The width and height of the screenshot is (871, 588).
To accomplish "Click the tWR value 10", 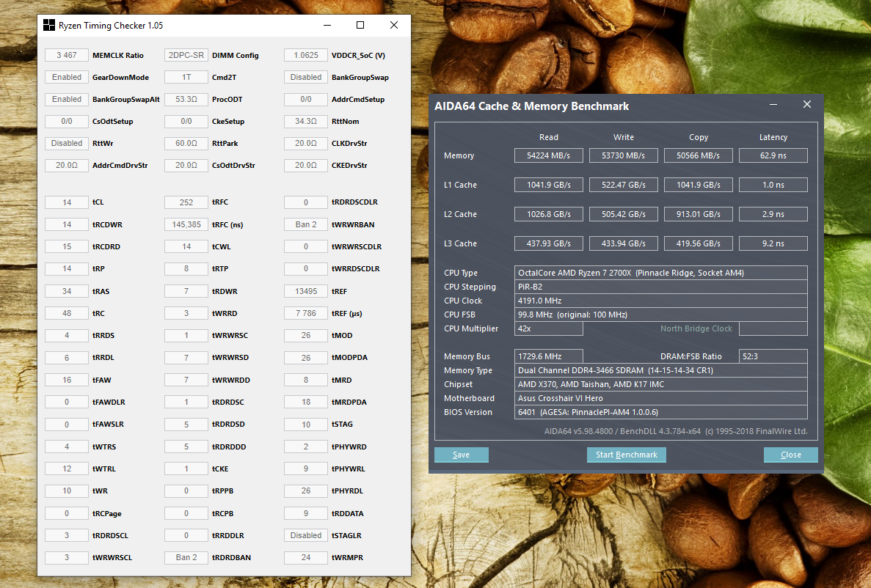I will [67, 490].
